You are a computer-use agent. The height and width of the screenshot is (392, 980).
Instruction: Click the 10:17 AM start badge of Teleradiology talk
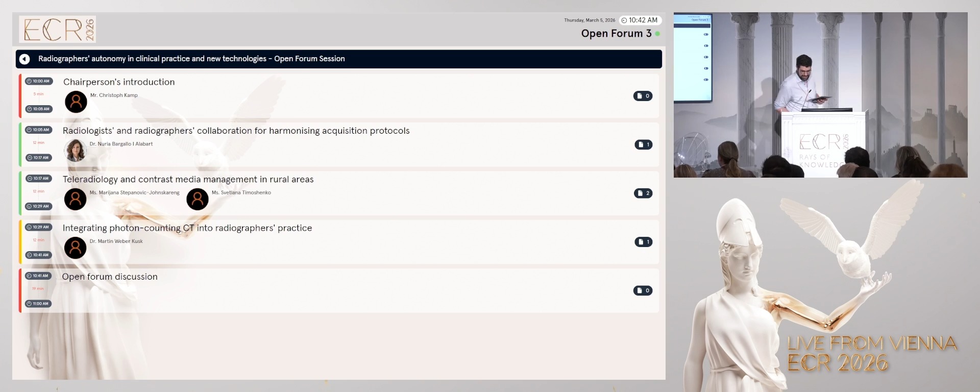click(39, 179)
